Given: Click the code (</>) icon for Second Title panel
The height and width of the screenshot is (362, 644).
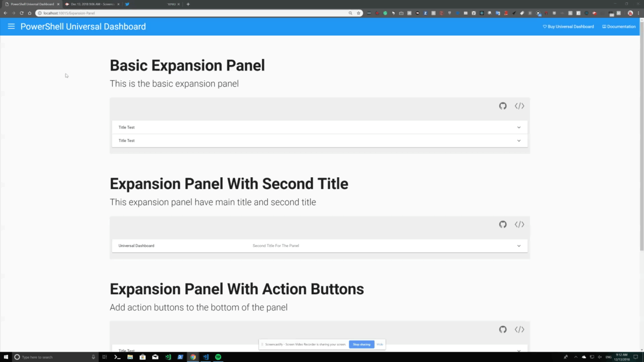Looking at the screenshot, I should click(x=519, y=224).
